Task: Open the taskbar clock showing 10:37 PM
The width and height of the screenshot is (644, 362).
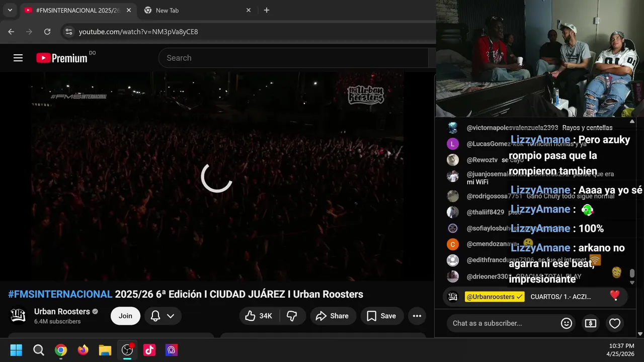Action: click(x=620, y=350)
